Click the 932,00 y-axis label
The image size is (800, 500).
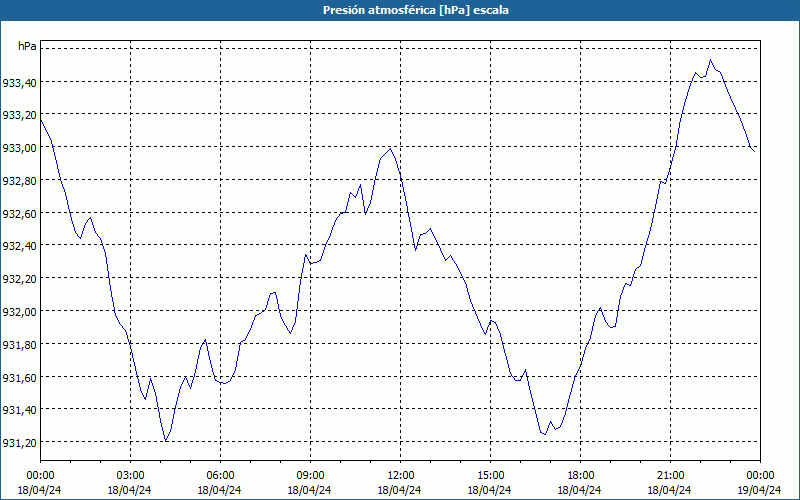tap(19, 311)
